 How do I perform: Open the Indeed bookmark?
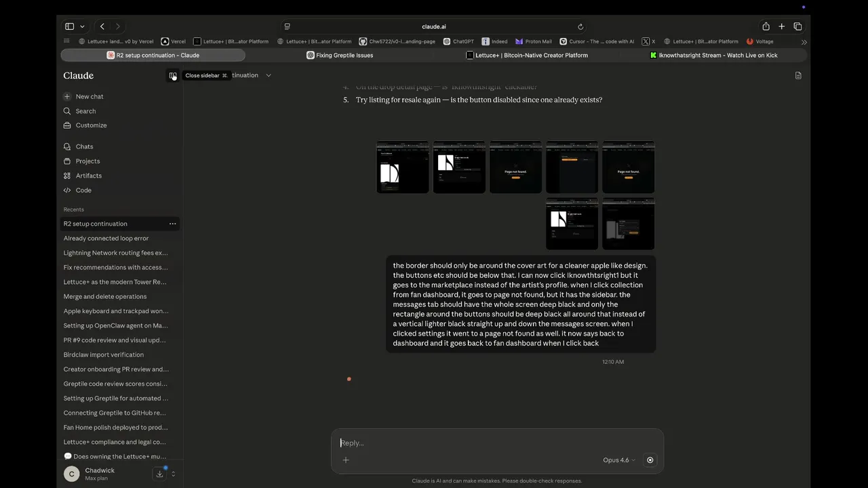point(494,41)
